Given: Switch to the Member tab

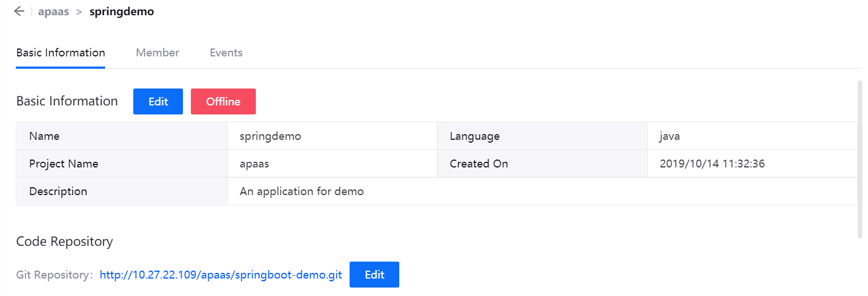Looking at the screenshot, I should point(158,53).
